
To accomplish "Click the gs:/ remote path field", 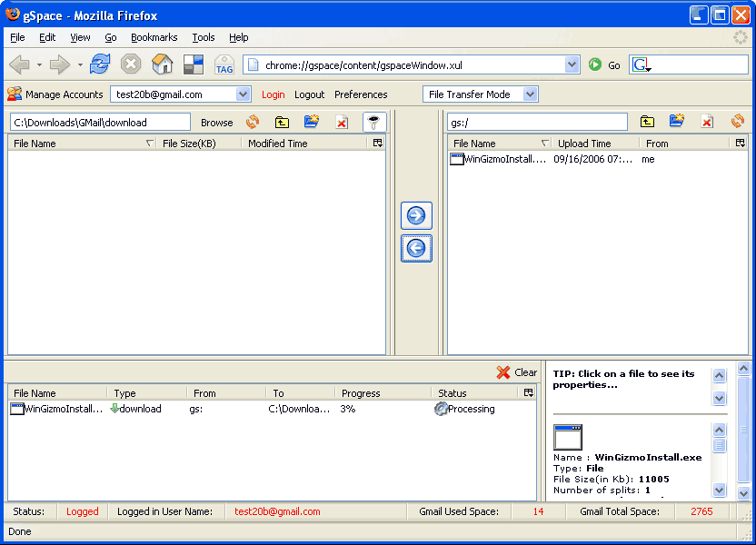I will 538,123.
